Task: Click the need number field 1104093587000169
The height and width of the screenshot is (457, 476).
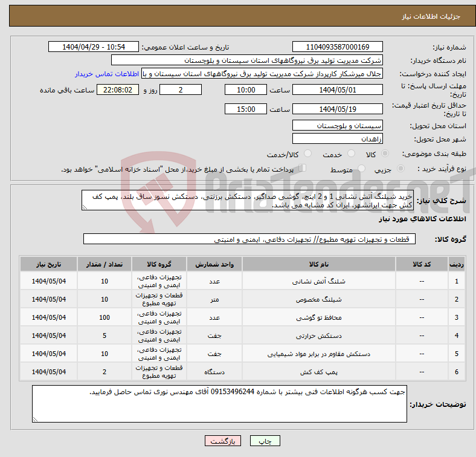Action: tap(337, 47)
